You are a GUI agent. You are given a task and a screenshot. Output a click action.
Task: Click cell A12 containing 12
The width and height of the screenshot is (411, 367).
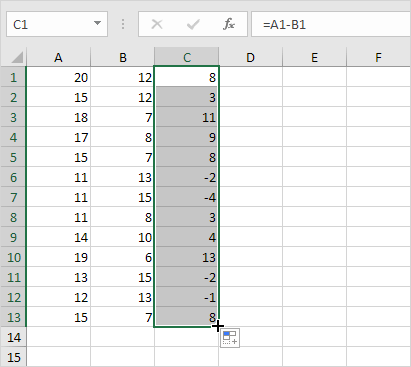[x=58, y=297]
